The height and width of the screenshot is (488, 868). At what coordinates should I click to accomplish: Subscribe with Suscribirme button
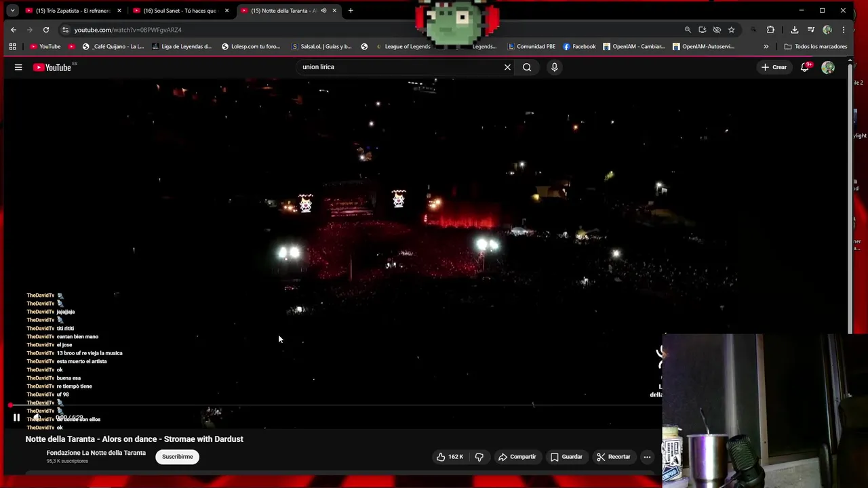[x=177, y=457]
